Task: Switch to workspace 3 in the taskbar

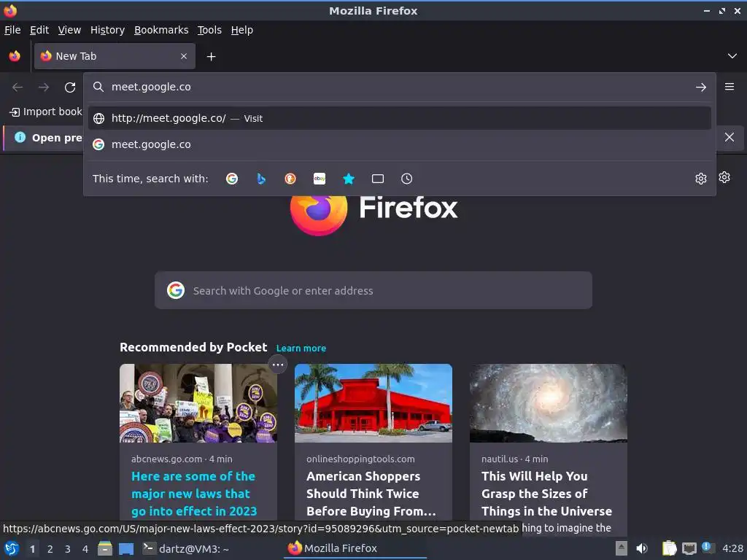Action: (x=68, y=549)
